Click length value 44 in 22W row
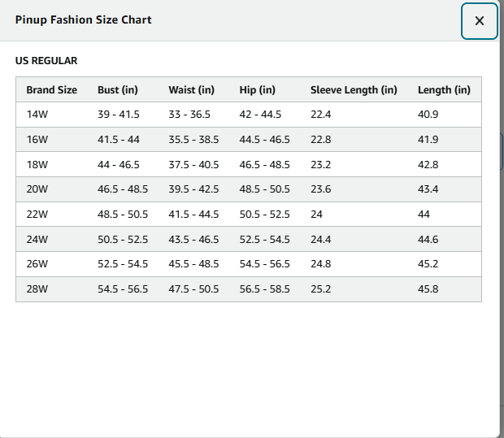504x438 pixels. (424, 215)
